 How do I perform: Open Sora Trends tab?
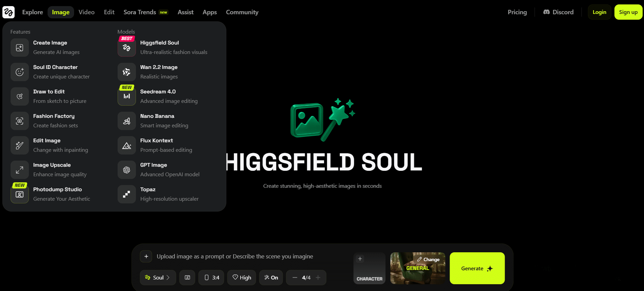pyautogui.click(x=146, y=12)
